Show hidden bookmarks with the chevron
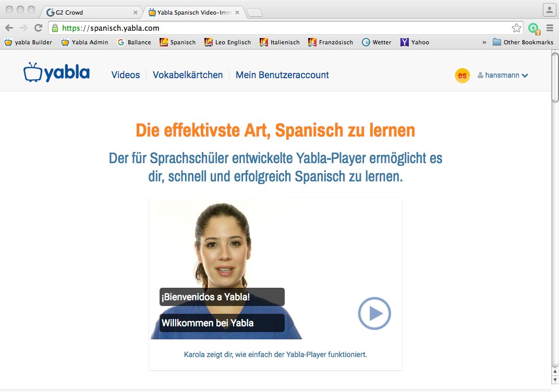Viewport: 559px width, 392px height. [x=484, y=42]
